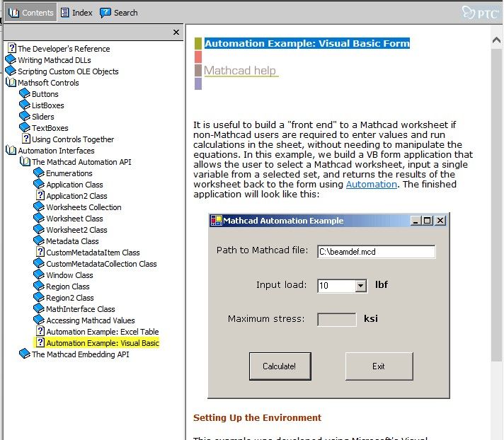504x440 pixels.
Task: Switch to the Search tab
Action: (x=119, y=13)
